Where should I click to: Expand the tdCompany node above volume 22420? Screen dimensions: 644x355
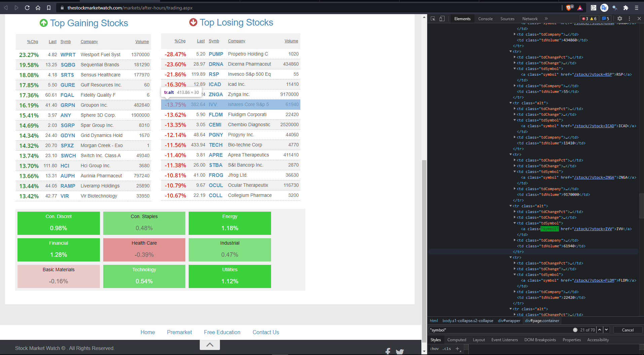(515, 292)
